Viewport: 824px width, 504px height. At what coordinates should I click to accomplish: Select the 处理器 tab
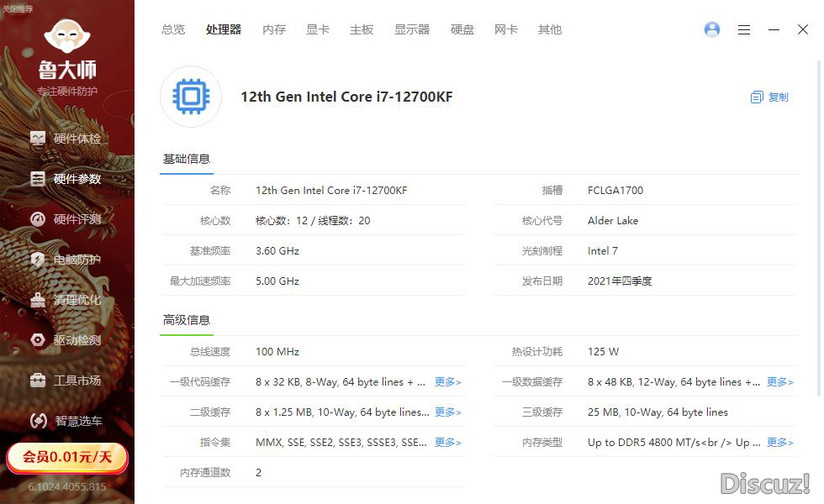tap(224, 30)
